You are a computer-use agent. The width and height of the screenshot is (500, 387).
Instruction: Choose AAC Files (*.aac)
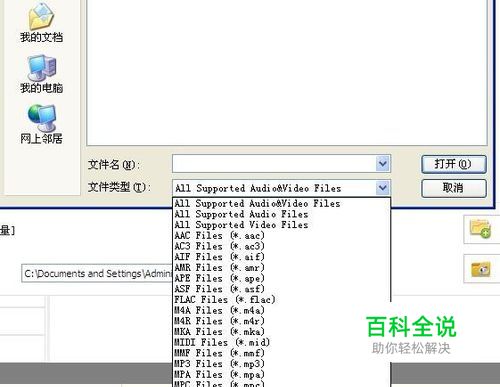click(x=282, y=235)
